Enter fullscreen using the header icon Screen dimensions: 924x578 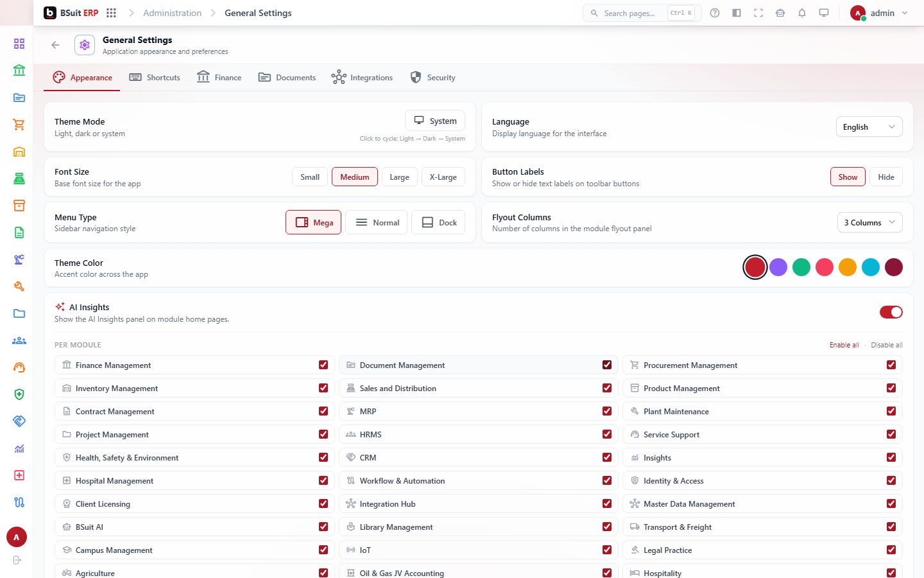tap(758, 13)
